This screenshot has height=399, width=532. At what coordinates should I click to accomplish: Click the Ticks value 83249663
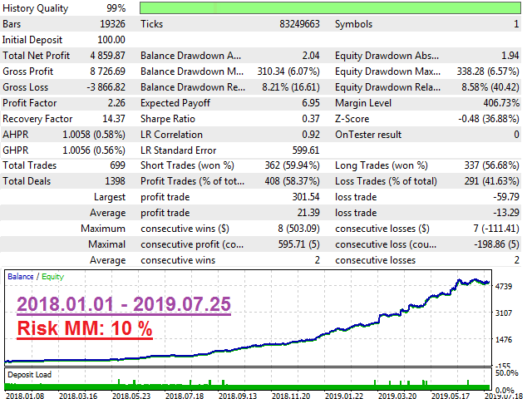click(x=299, y=24)
